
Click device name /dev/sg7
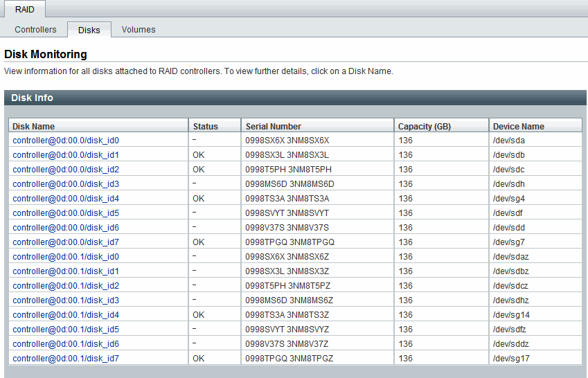click(509, 242)
